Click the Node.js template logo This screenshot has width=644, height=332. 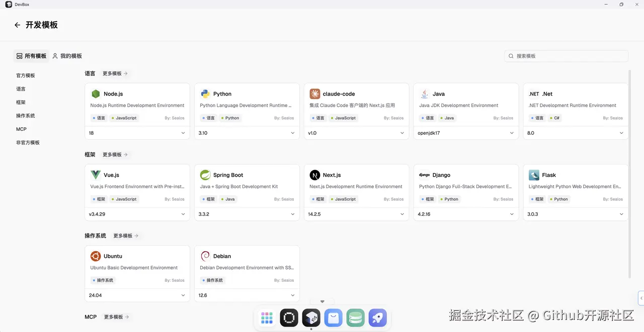(96, 94)
